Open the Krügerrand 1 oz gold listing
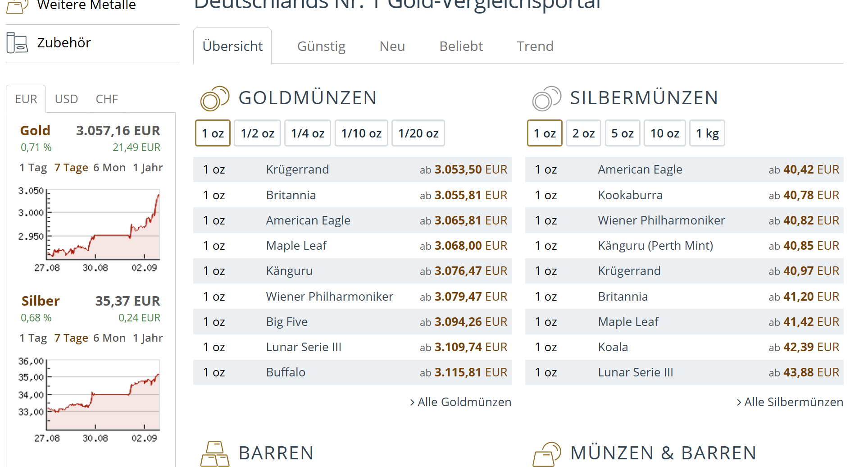 tap(297, 169)
